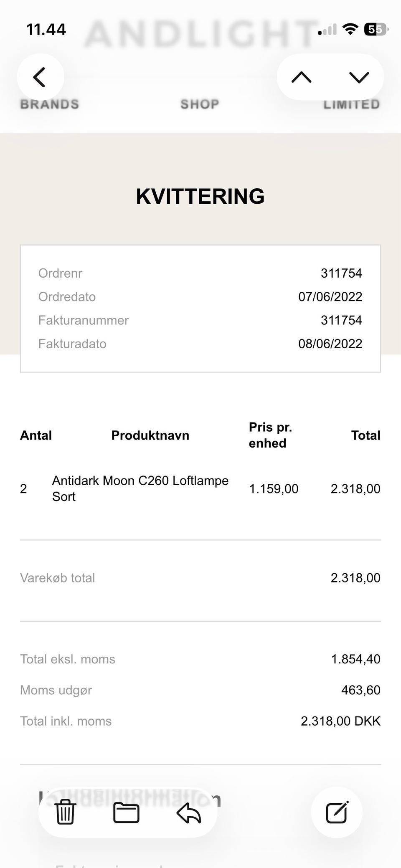Reply using the curved arrow icon
The image size is (401, 868).
[188, 813]
